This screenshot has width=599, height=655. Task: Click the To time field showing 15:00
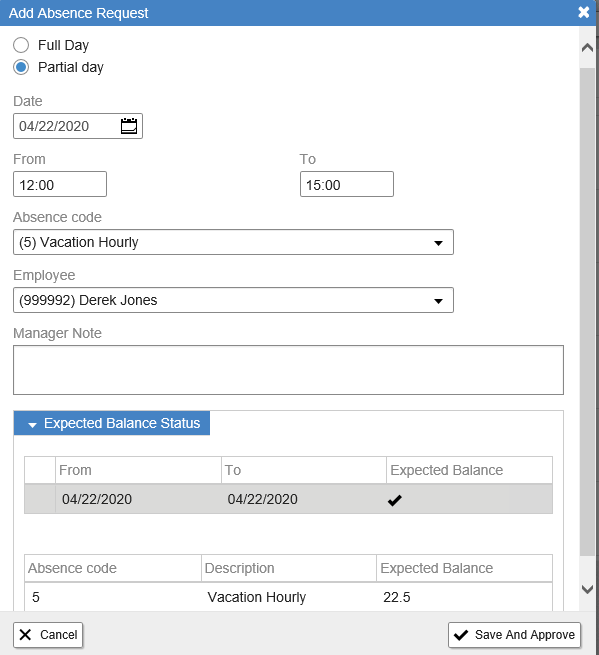click(347, 184)
